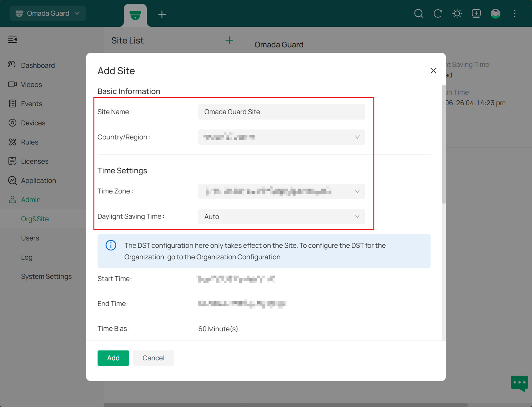The image size is (532, 407).
Task: Open the chat support bubble icon
Action: [x=519, y=383]
